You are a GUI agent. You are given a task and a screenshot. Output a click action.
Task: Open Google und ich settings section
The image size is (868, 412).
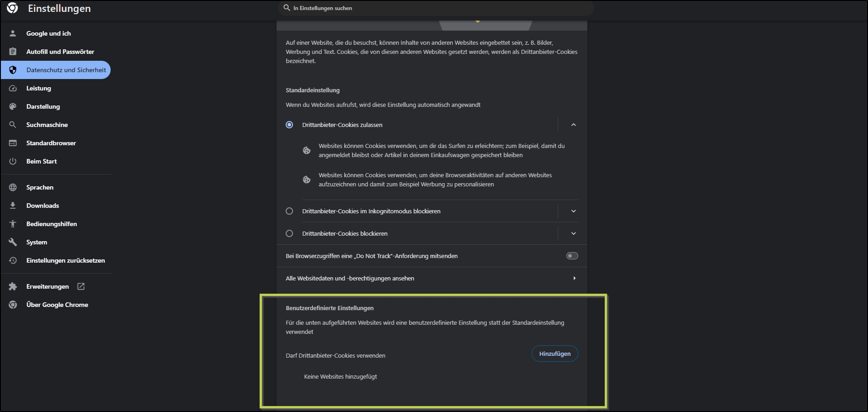click(x=48, y=33)
